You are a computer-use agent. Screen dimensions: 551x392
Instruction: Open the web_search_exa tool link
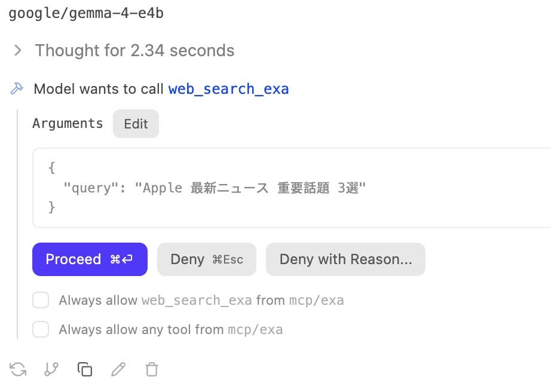[229, 88]
